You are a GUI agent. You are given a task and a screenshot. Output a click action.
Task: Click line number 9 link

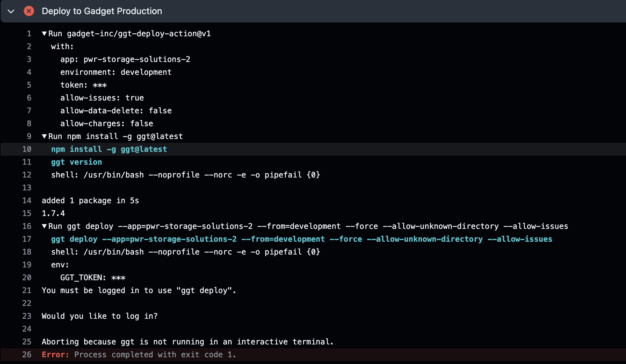[x=29, y=136]
